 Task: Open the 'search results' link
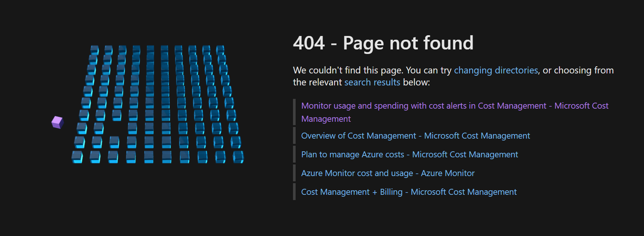click(x=372, y=82)
